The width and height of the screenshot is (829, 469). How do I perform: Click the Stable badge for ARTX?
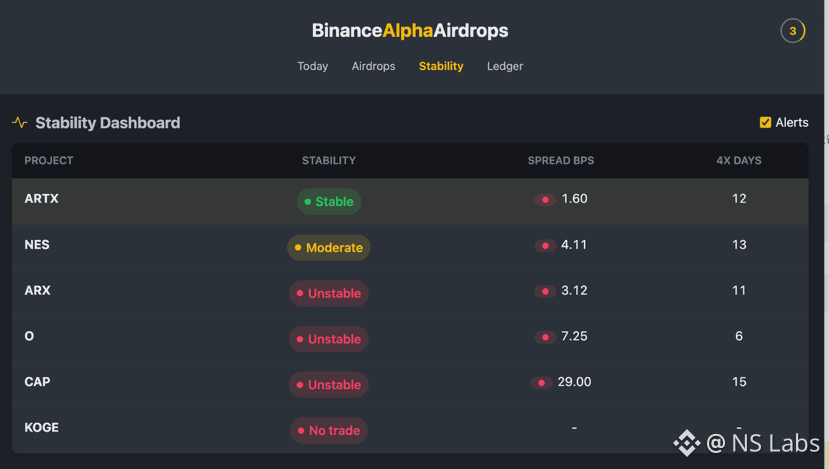[x=329, y=201]
